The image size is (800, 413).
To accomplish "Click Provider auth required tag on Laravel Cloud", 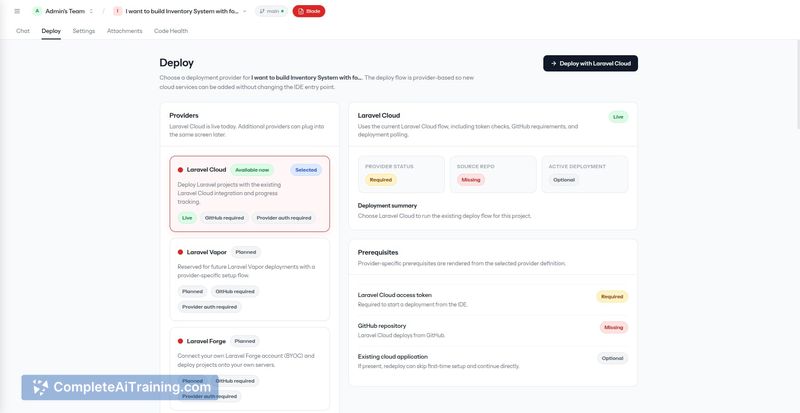I will [284, 218].
